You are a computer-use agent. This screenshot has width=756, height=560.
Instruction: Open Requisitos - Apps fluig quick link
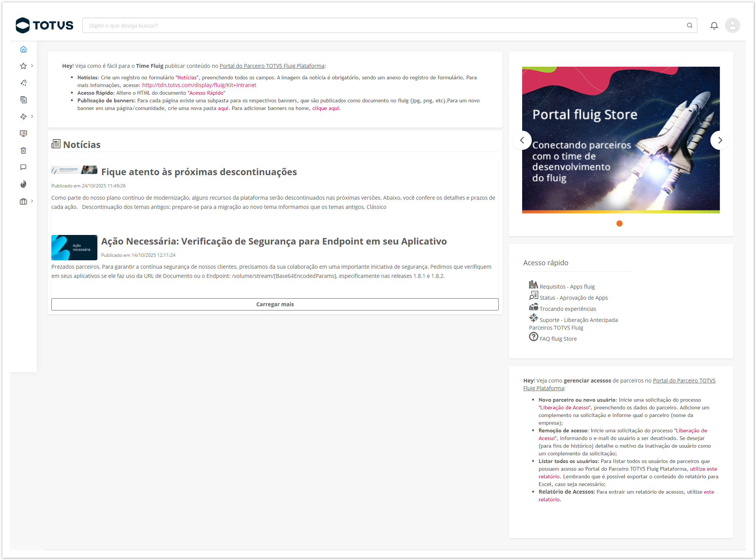click(x=567, y=287)
